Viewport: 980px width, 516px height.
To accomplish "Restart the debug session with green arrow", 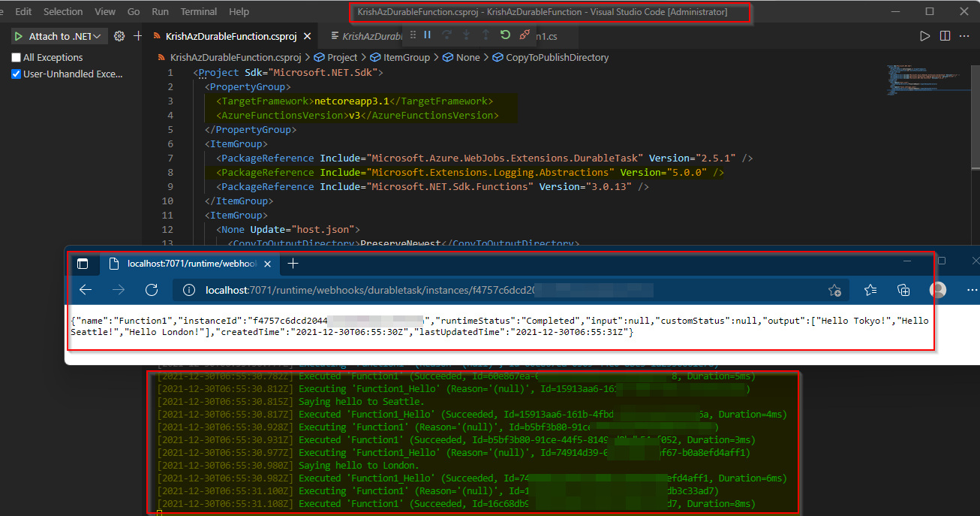I will [505, 35].
